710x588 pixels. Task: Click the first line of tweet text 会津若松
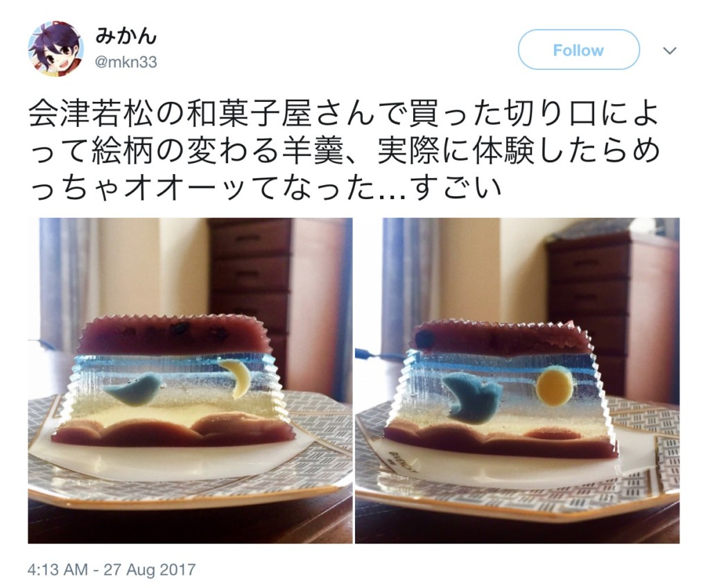[x=344, y=113]
